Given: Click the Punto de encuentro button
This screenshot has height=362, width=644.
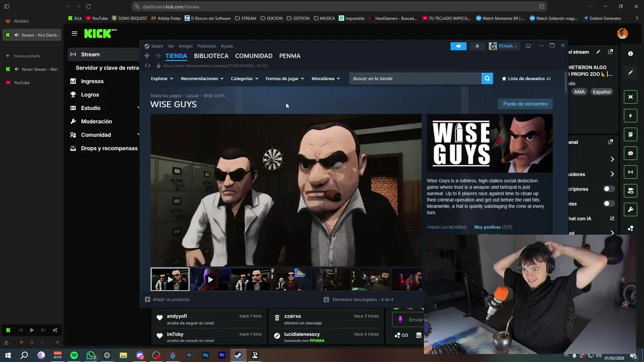Looking at the screenshot, I should pos(525,104).
